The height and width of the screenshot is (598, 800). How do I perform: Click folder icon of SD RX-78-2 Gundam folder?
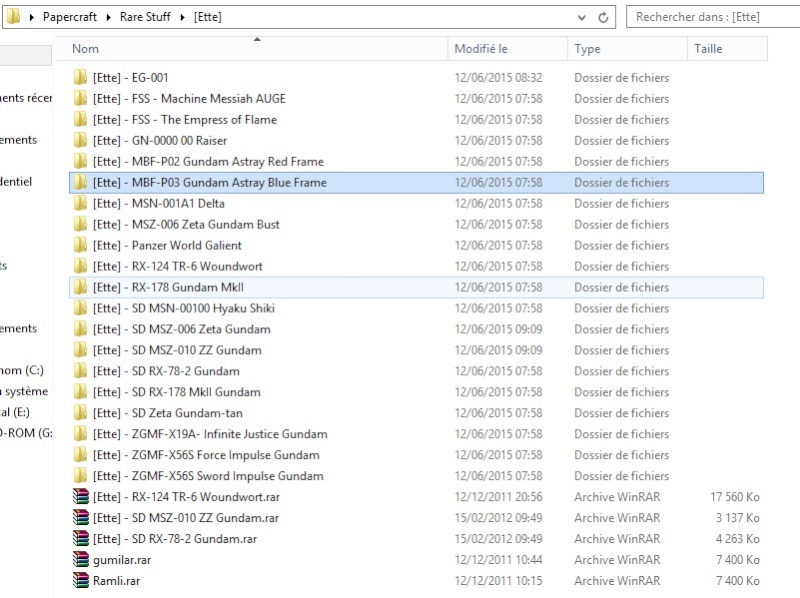click(80, 370)
